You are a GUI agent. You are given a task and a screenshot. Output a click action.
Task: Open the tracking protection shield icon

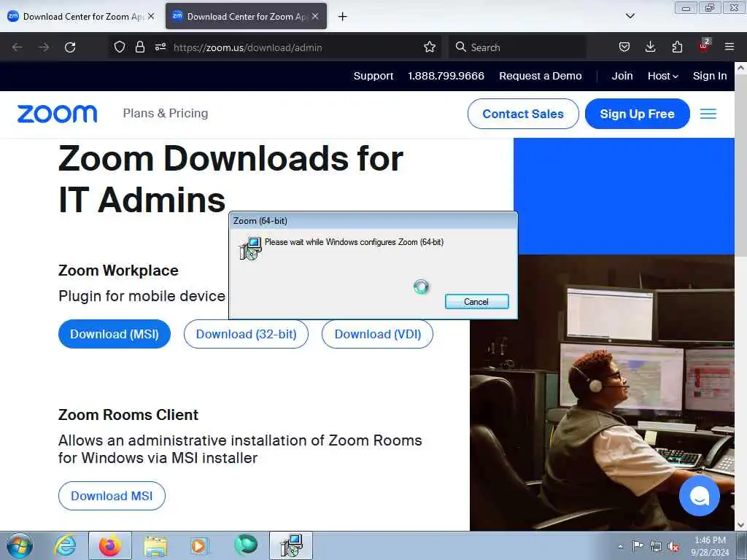coord(120,47)
